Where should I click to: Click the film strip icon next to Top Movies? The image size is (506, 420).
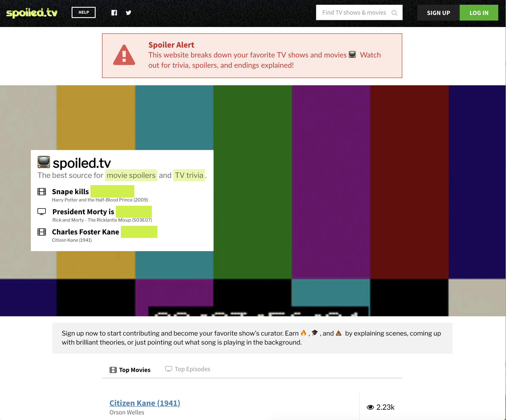(113, 369)
